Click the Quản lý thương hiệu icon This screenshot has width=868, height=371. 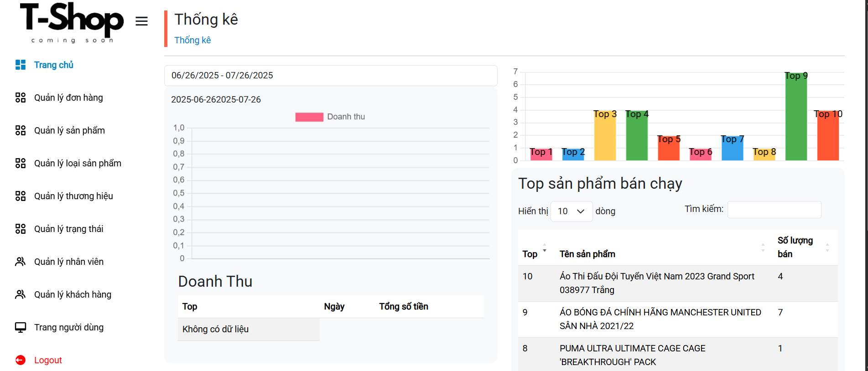(x=21, y=196)
